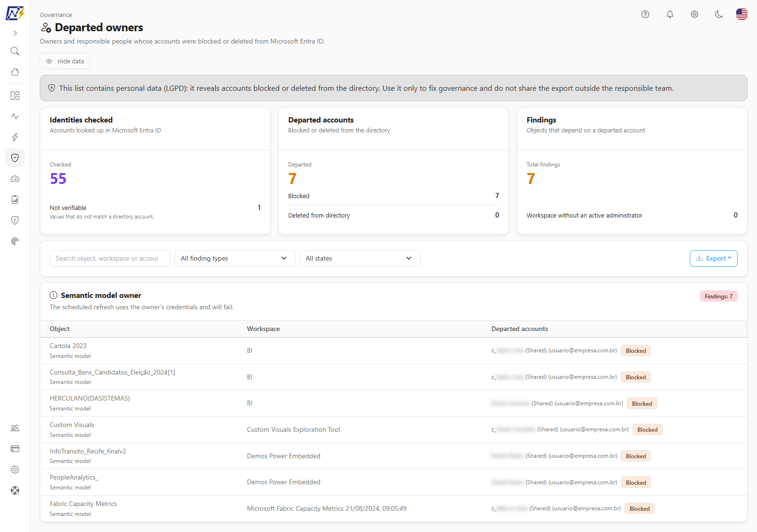Focus the Search object, workspace or account field

point(110,258)
